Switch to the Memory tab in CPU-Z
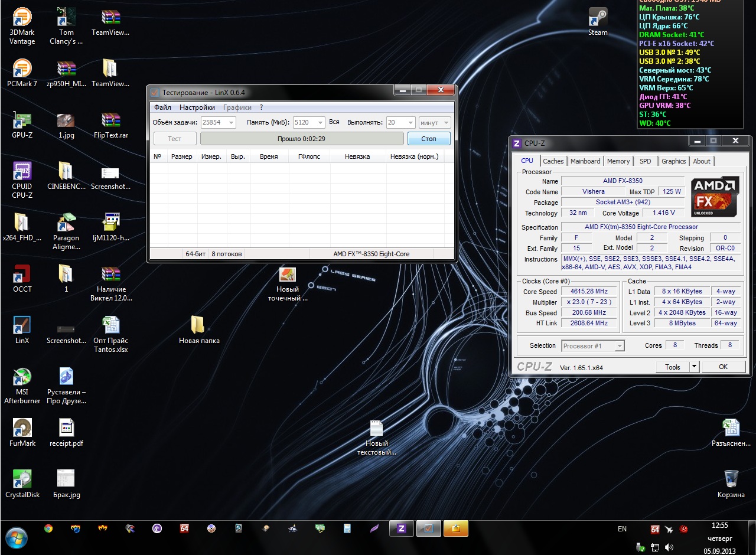Viewport: 756px width, 555px height. [x=618, y=161]
